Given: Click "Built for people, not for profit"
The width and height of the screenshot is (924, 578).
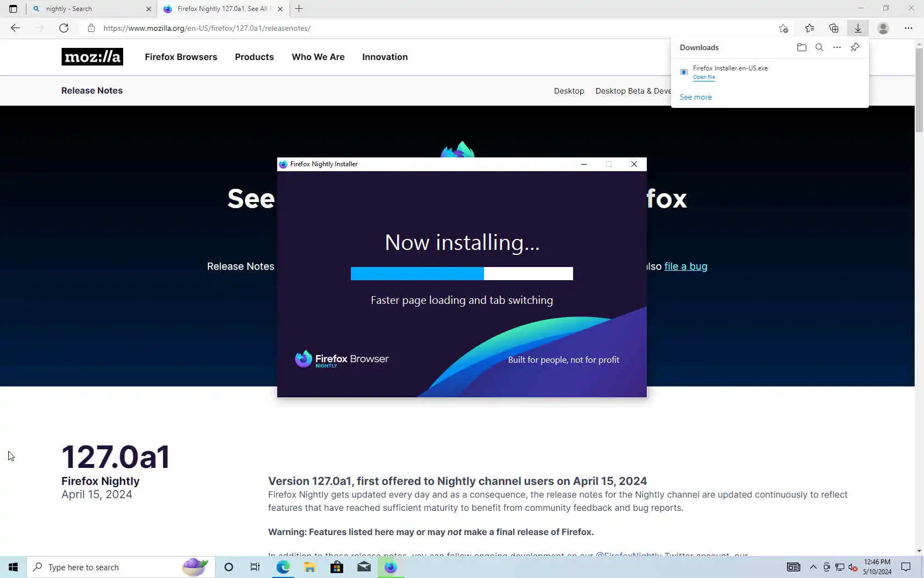Looking at the screenshot, I should click(x=564, y=359).
